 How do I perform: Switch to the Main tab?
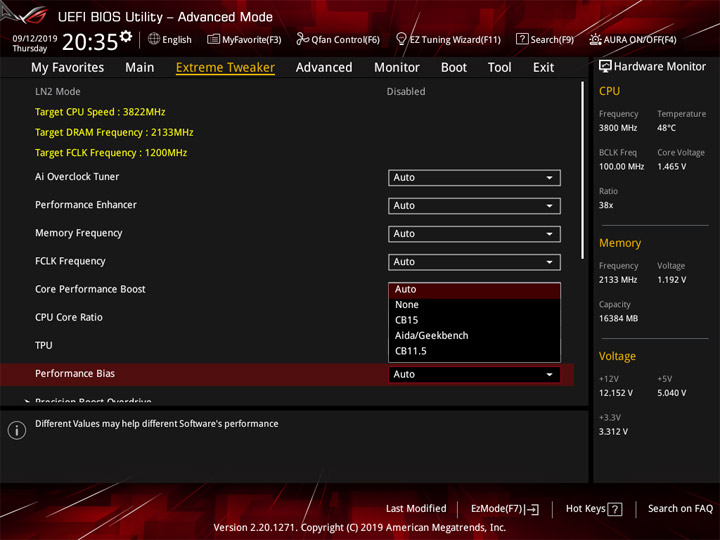pos(140,68)
